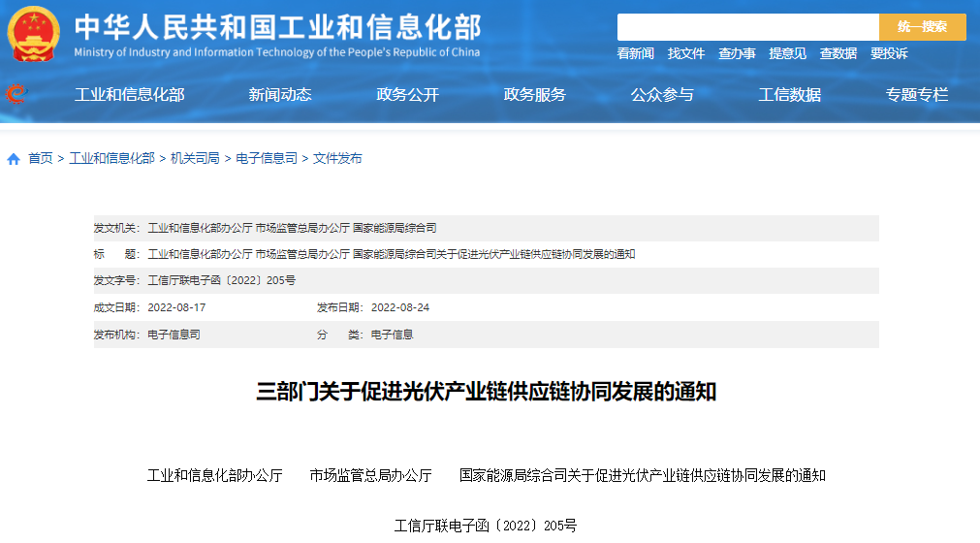Click the blue home icon in breadcrumb
This screenshot has height=543, width=980.
(14, 159)
